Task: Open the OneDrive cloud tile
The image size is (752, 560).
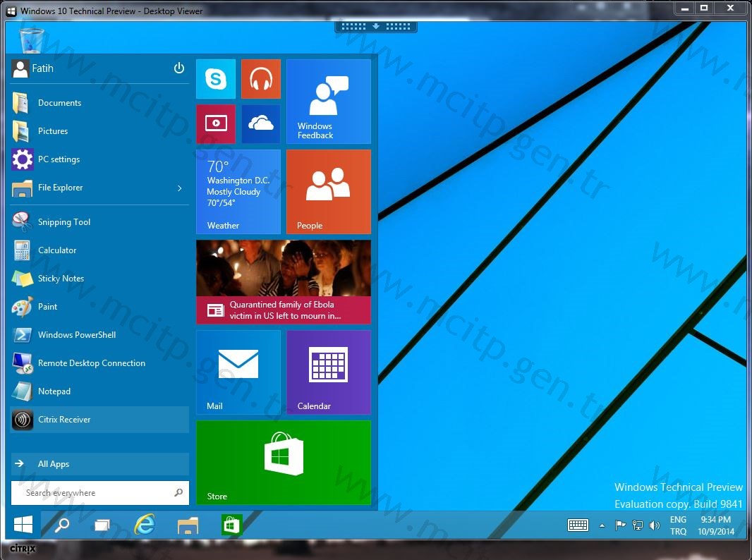Action: coord(261,123)
